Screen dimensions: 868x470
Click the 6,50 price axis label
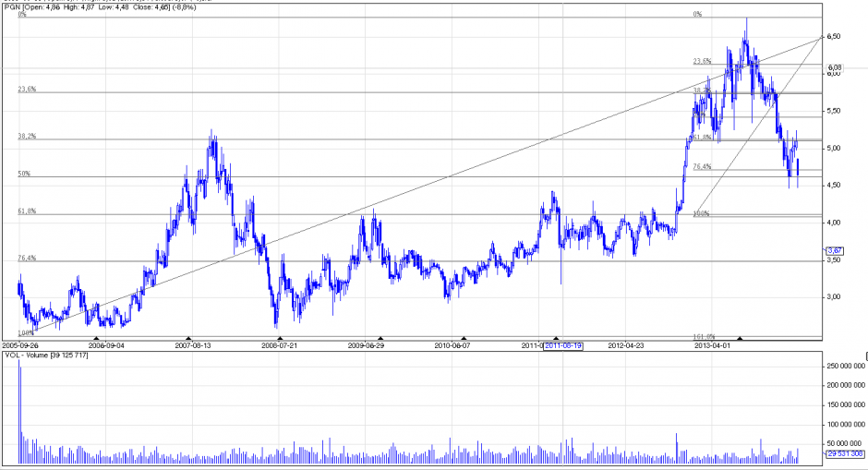click(x=835, y=37)
